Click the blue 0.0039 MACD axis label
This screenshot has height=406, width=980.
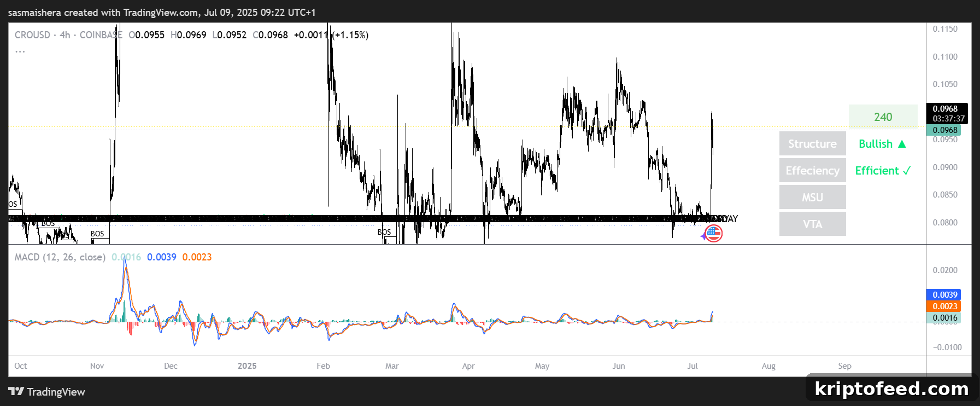pos(944,295)
